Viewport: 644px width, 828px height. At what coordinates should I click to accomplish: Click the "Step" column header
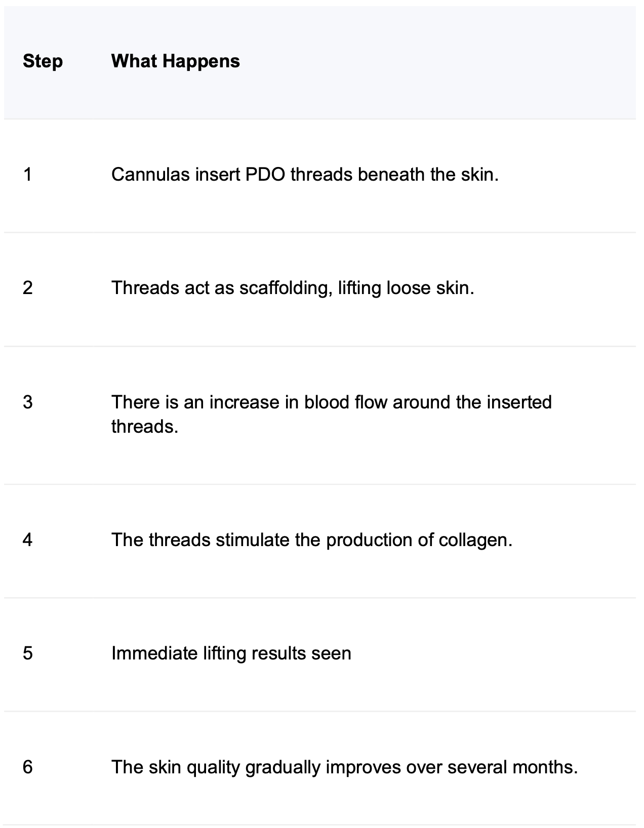coord(43,61)
